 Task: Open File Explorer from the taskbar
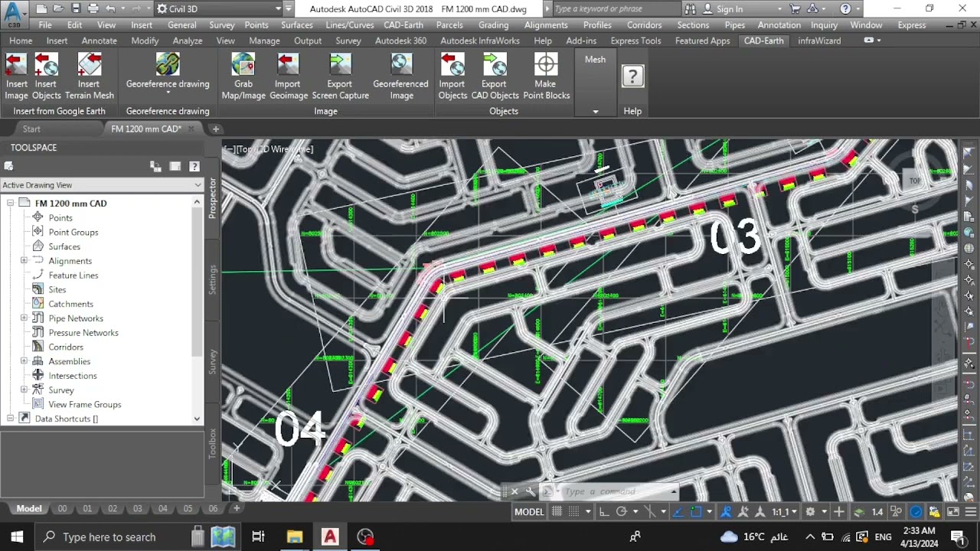coord(295,537)
